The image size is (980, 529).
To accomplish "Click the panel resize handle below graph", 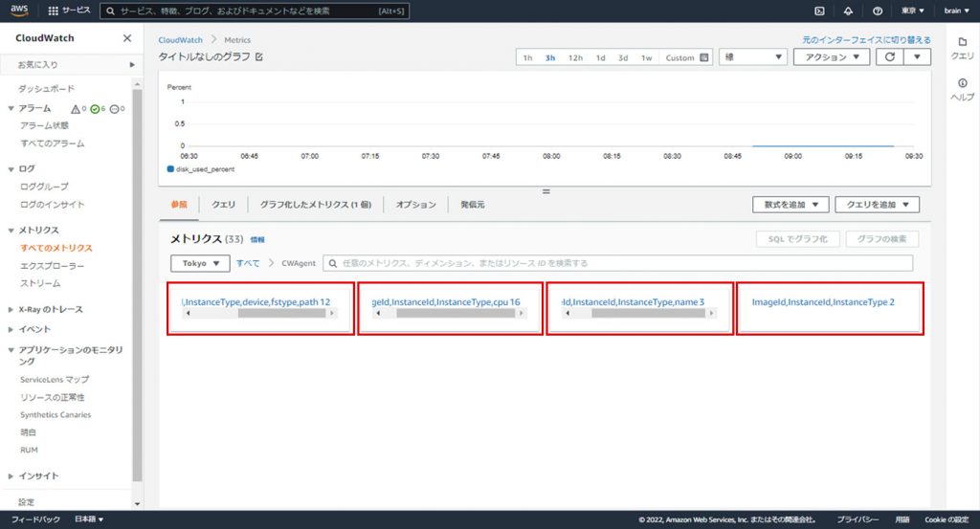I will (546, 191).
